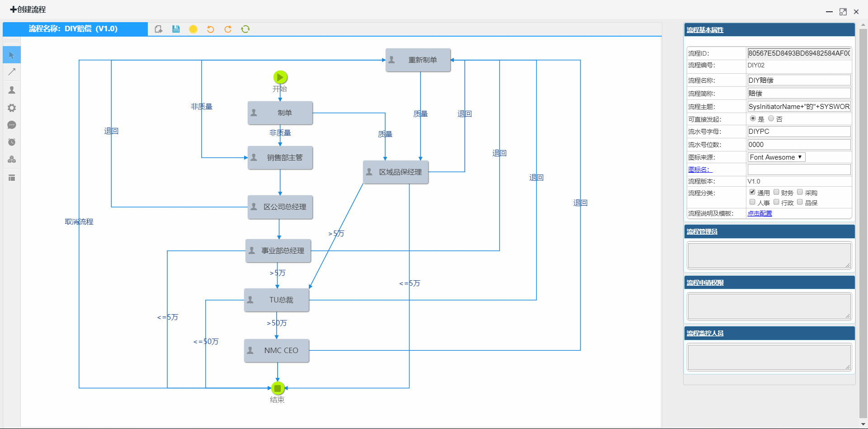The width and height of the screenshot is (868, 429).
Task: Click the 点击配置 link
Action: (759, 214)
